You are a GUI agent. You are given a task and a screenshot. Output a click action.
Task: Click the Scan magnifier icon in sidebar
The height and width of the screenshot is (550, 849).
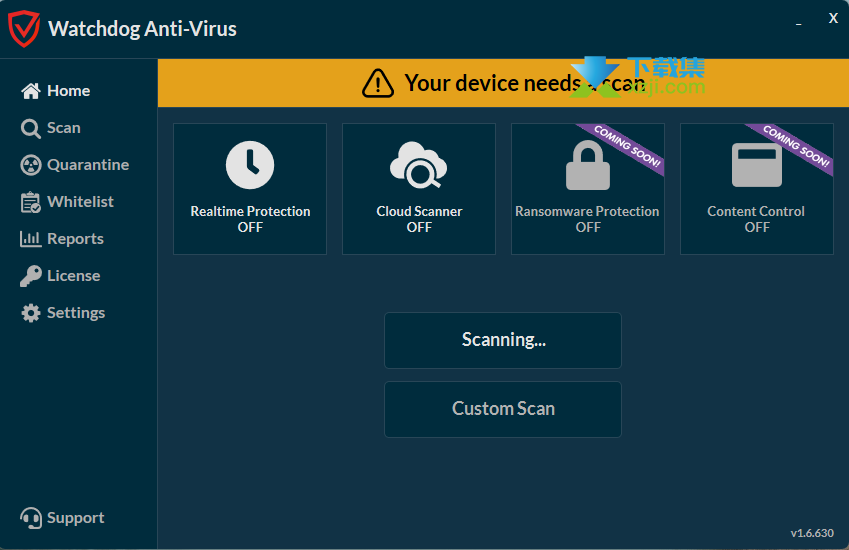point(30,128)
